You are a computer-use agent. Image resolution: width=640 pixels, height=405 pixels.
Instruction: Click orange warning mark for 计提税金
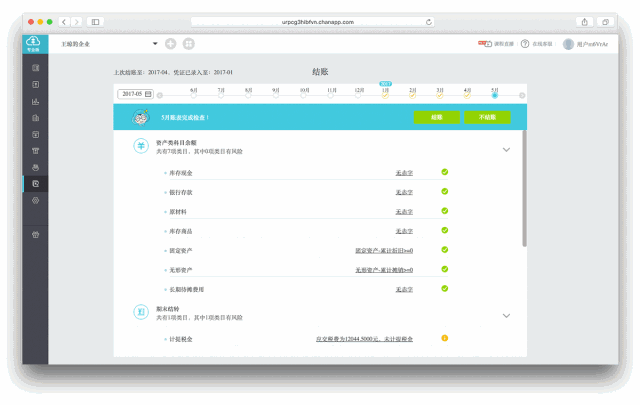[444, 338]
